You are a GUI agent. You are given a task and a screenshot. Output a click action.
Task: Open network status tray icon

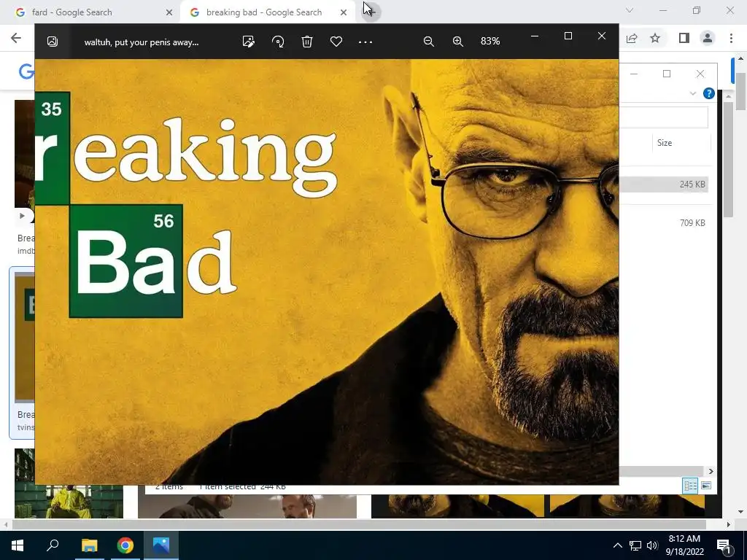coord(635,545)
